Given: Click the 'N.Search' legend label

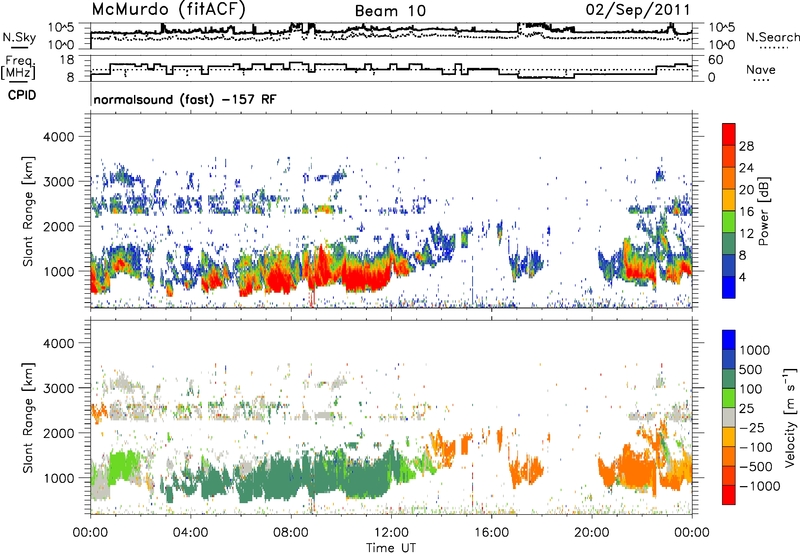Looking at the screenshot, I should pyautogui.click(x=772, y=37).
